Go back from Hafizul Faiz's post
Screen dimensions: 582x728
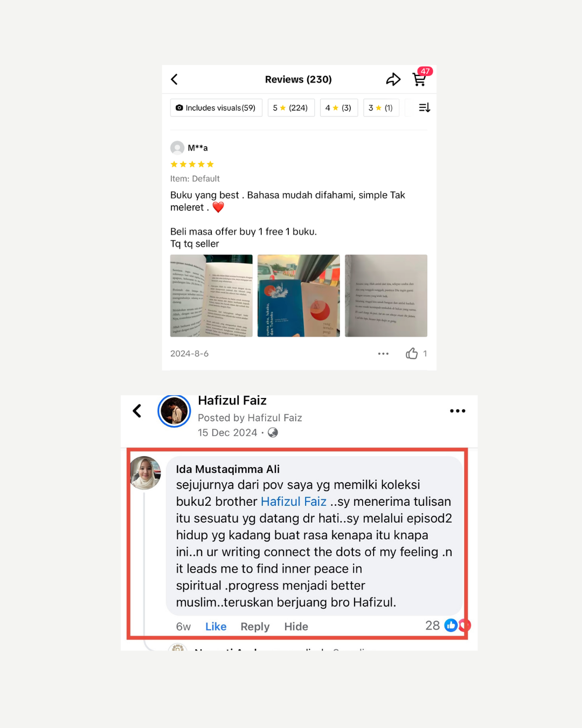(x=137, y=411)
